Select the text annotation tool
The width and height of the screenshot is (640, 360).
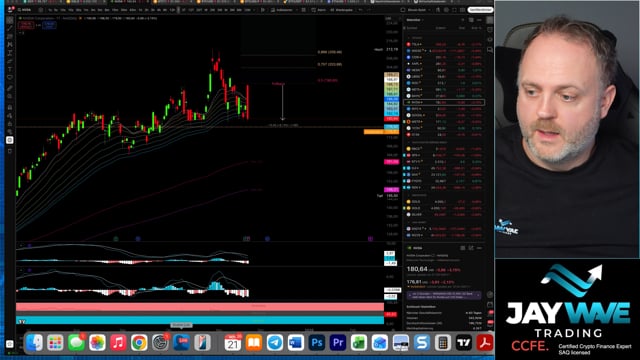10,69
